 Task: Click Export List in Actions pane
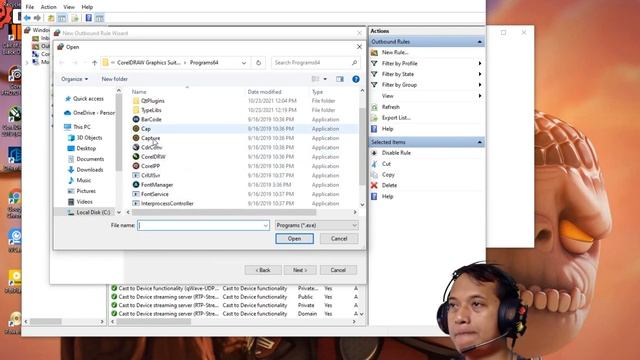396,118
